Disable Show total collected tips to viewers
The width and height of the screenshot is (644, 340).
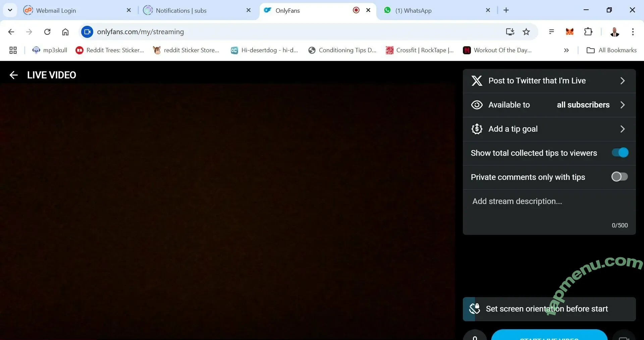(620, 153)
